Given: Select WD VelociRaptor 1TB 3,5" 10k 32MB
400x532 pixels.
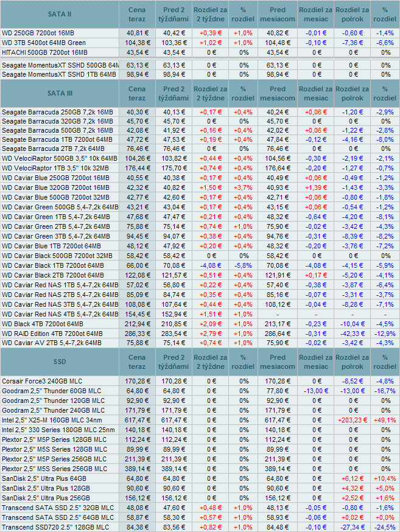Looking at the screenshot, I should pyautogui.click(x=55, y=168).
